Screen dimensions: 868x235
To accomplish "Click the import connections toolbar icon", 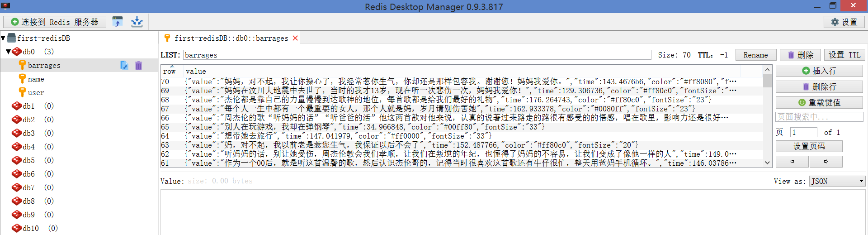I will coord(118,22).
